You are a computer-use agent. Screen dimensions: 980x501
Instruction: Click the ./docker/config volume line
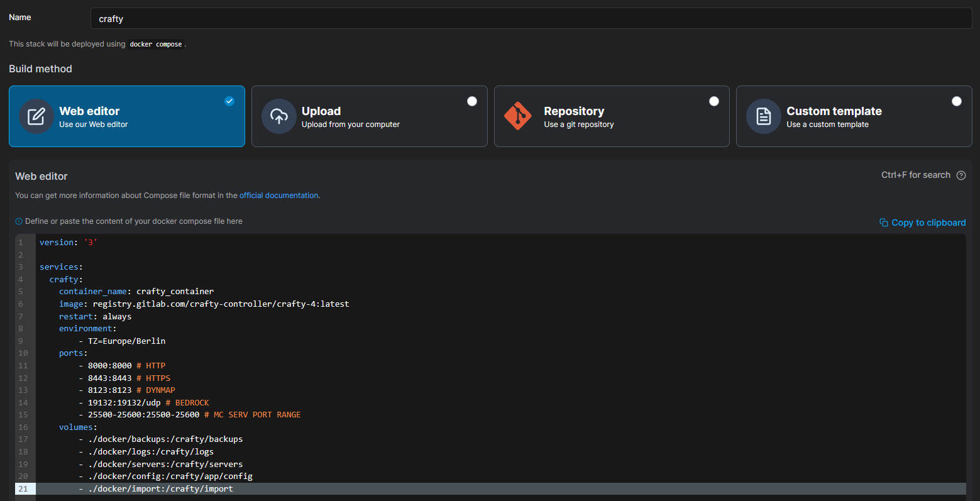point(166,476)
